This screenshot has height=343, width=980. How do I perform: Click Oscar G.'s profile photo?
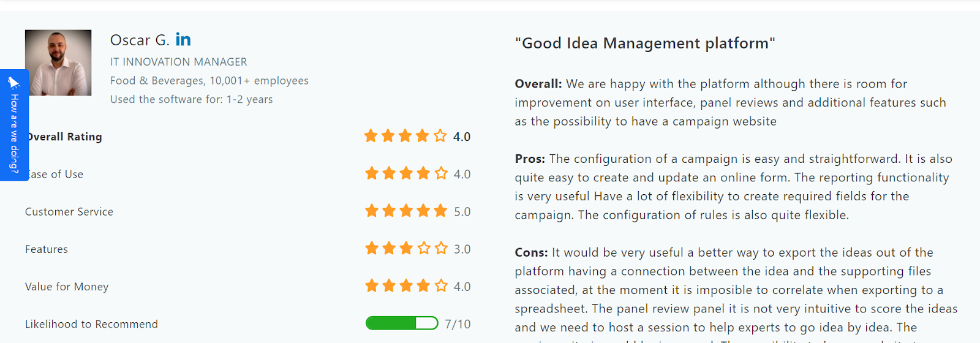click(58, 62)
